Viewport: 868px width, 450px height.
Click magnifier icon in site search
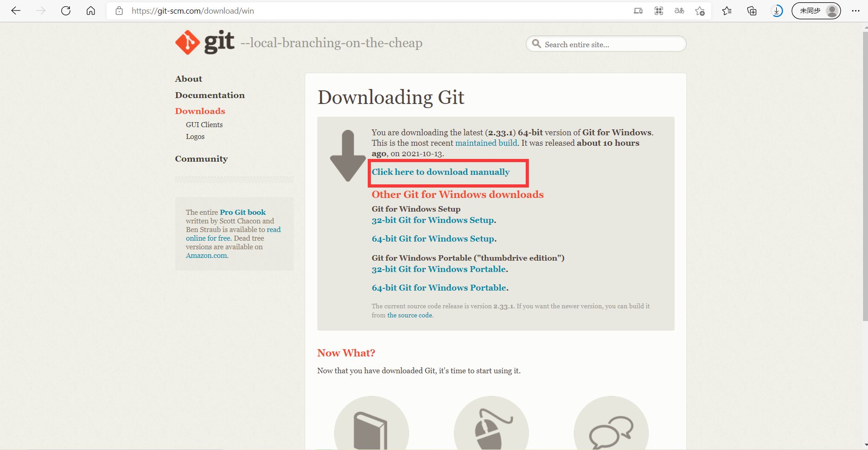click(537, 44)
